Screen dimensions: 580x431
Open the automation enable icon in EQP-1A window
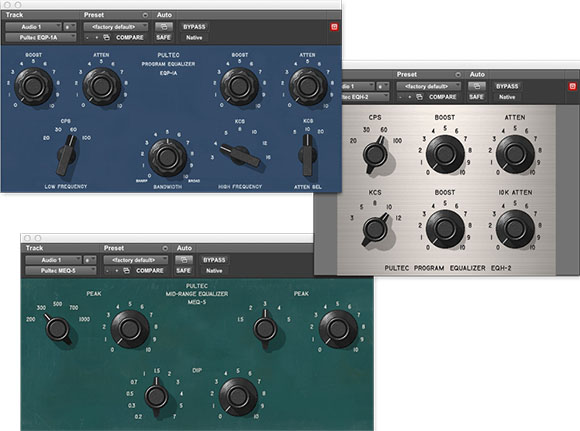coord(164,27)
